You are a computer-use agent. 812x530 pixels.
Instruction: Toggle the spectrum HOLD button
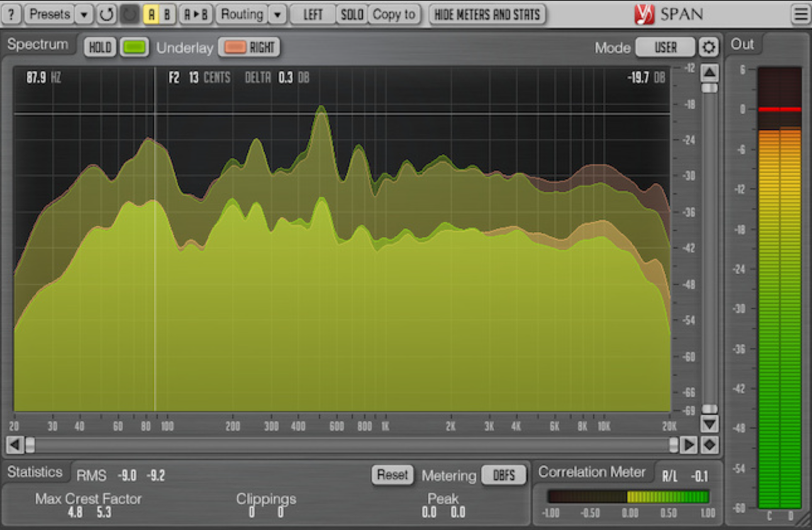pyautogui.click(x=100, y=47)
